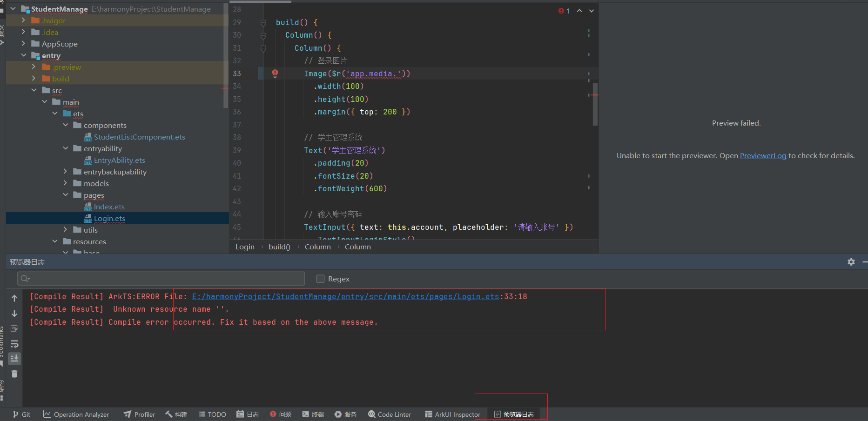The width and height of the screenshot is (868, 421).
Task: Select the resources folder in tree
Action: [x=89, y=241]
